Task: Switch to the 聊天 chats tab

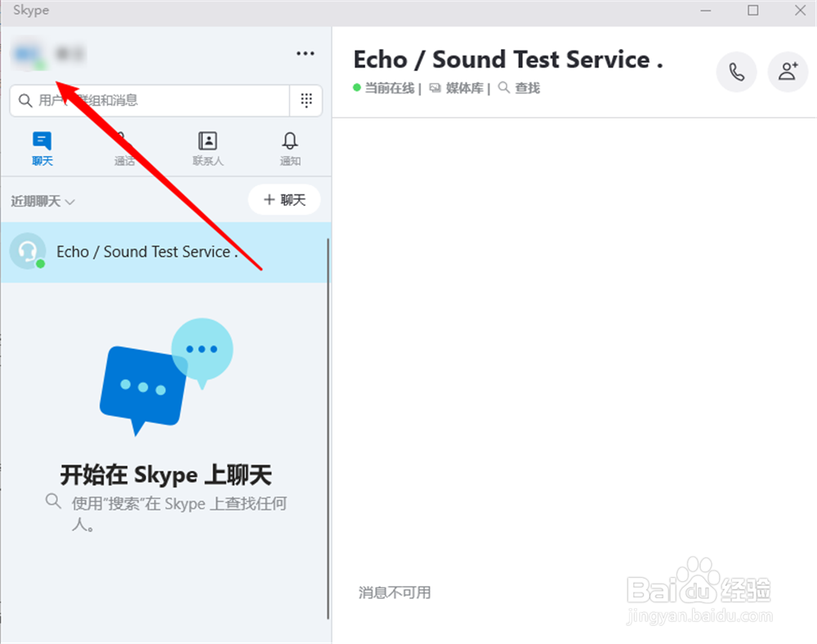Action: pos(42,148)
